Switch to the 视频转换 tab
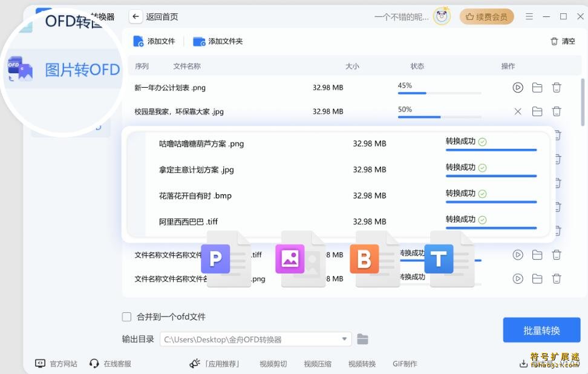The width and height of the screenshot is (588, 374). pos(361,364)
